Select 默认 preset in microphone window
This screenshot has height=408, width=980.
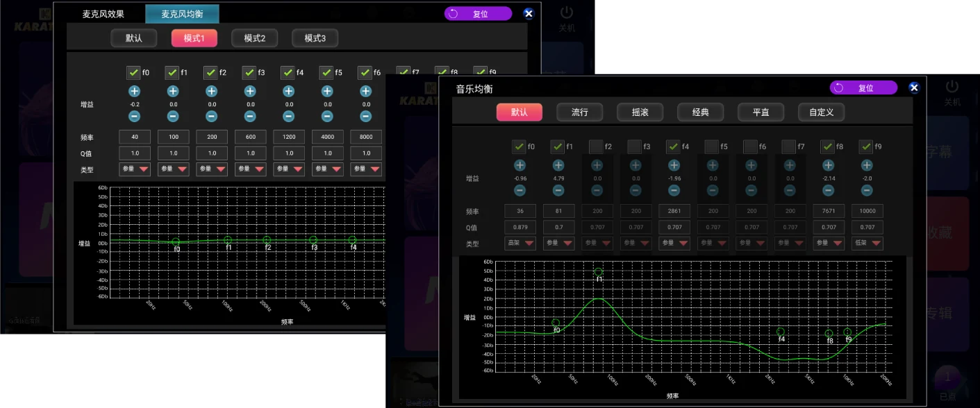point(134,38)
